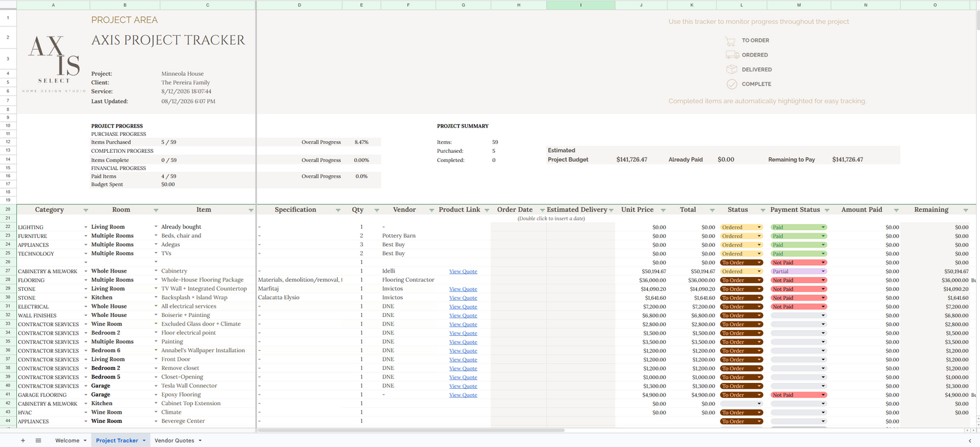This screenshot has width=980, height=447.
Task: Click the horizontal scrollbar below the sheet
Action: click(x=412, y=430)
